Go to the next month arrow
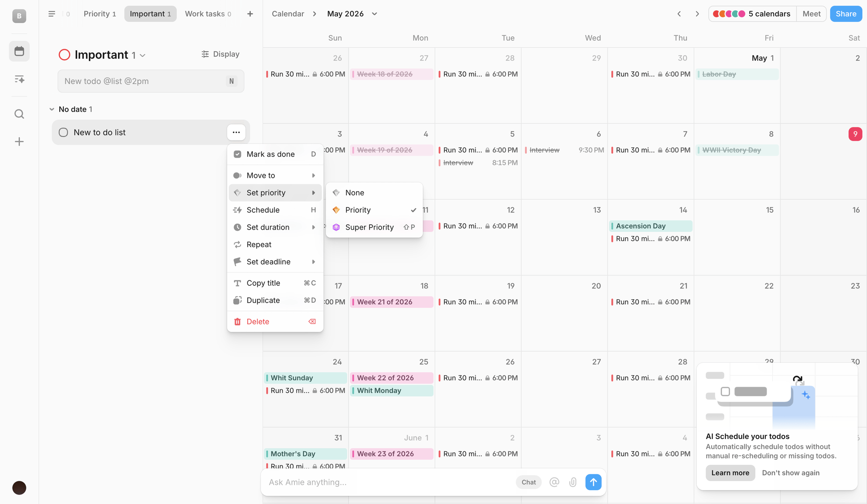 697,14
